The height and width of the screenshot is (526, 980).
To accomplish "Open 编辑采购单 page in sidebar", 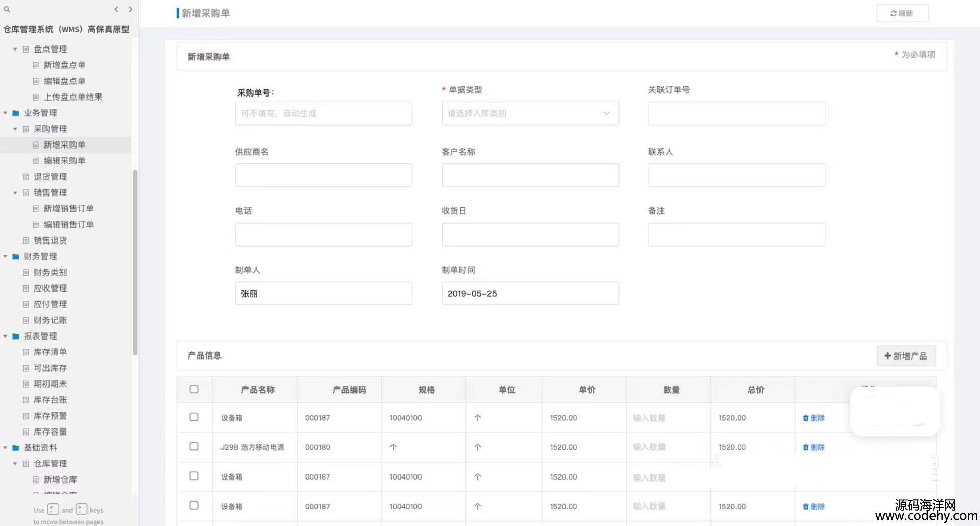I will [x=64, y=161].
